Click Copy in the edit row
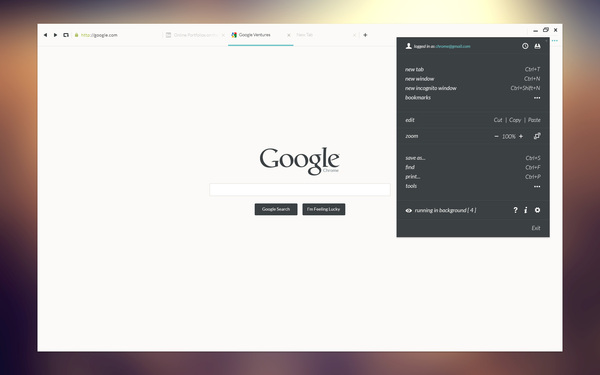Image resolution: width=600 pixels, height=375 pixels. click(515, 120)
